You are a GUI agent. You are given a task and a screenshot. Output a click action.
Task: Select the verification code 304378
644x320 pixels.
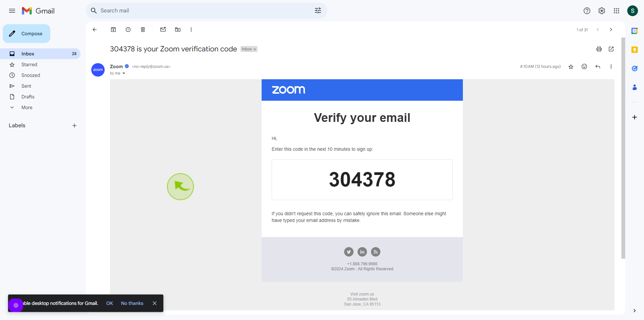(x=362, y=179)
